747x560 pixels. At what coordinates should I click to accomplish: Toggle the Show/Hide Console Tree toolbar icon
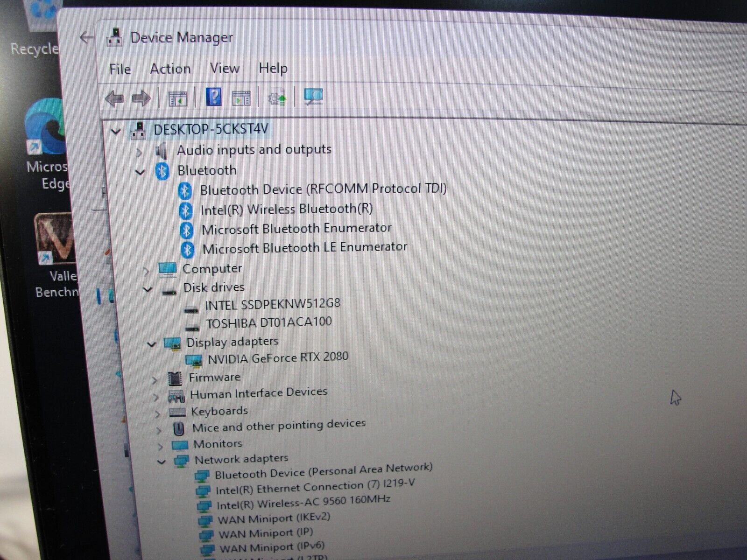[177, 98]
